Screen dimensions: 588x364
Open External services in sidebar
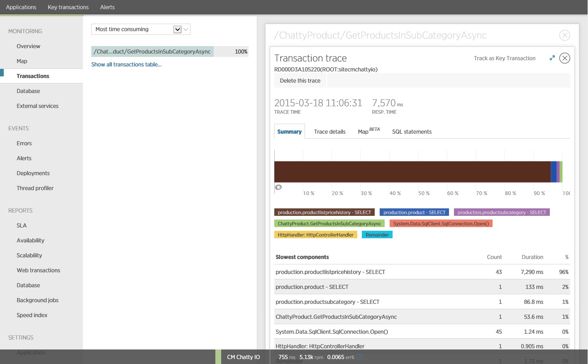37,106
